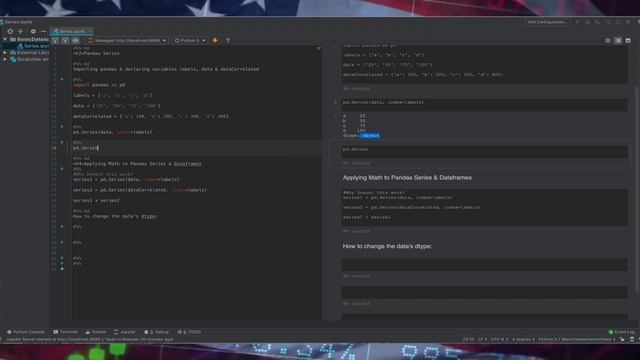Click the Jupyter Server started status message

click(89, 339)
